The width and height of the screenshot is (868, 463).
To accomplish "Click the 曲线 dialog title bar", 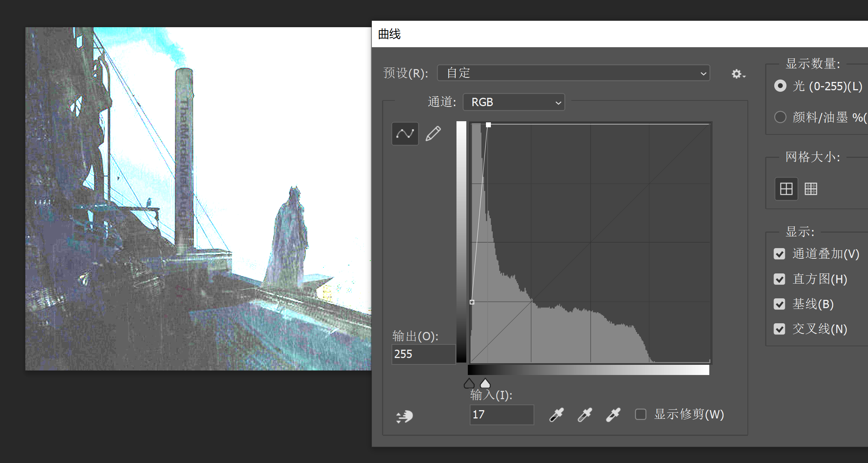I will pyautogui.click(x=620, y=34).
